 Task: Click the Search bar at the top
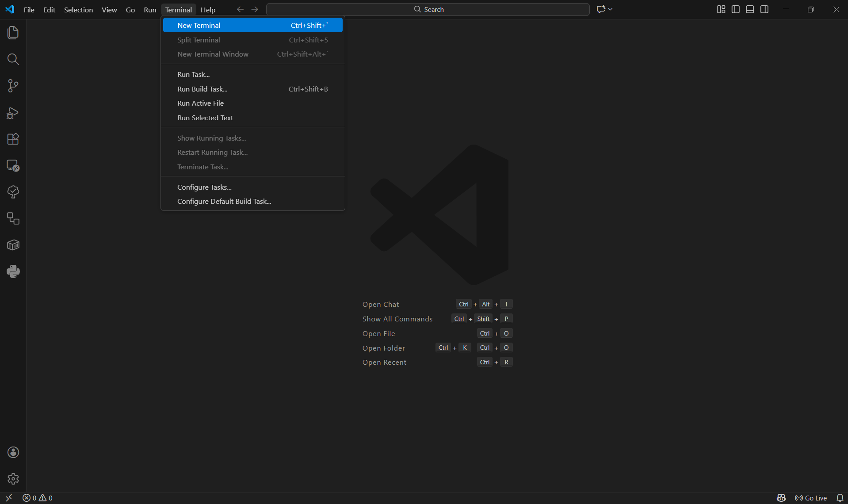click(x=428, y=9)
